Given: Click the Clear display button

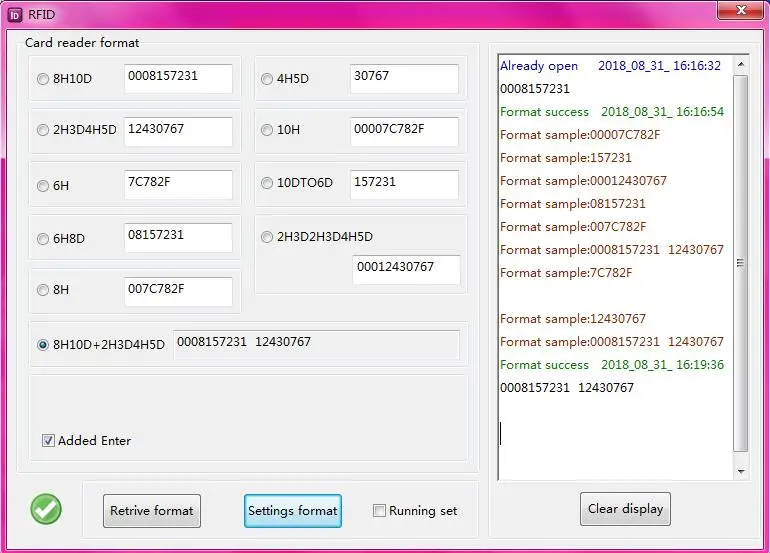Looking at the screenshot, I should [x=625, y=509].
